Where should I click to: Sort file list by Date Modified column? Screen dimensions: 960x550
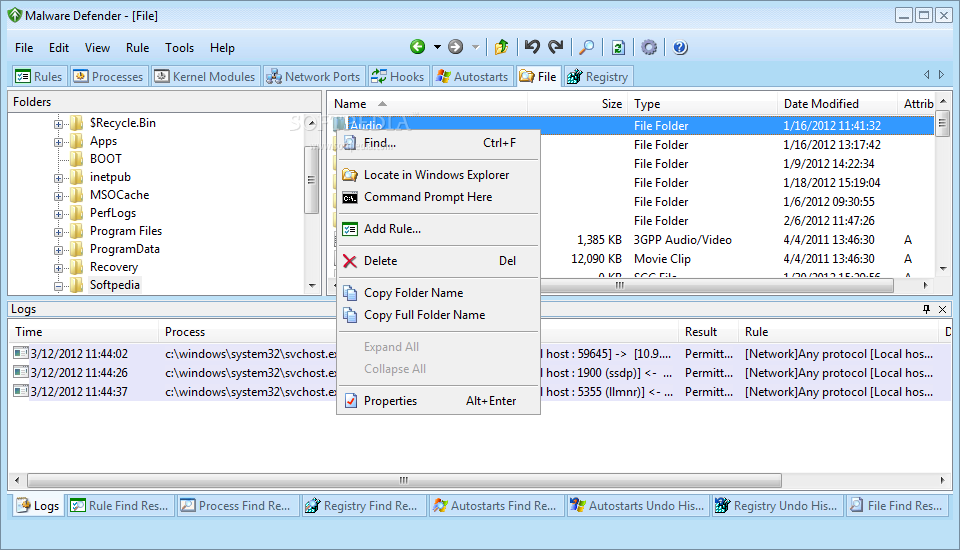pyautogui.click(x=837, y=104)
